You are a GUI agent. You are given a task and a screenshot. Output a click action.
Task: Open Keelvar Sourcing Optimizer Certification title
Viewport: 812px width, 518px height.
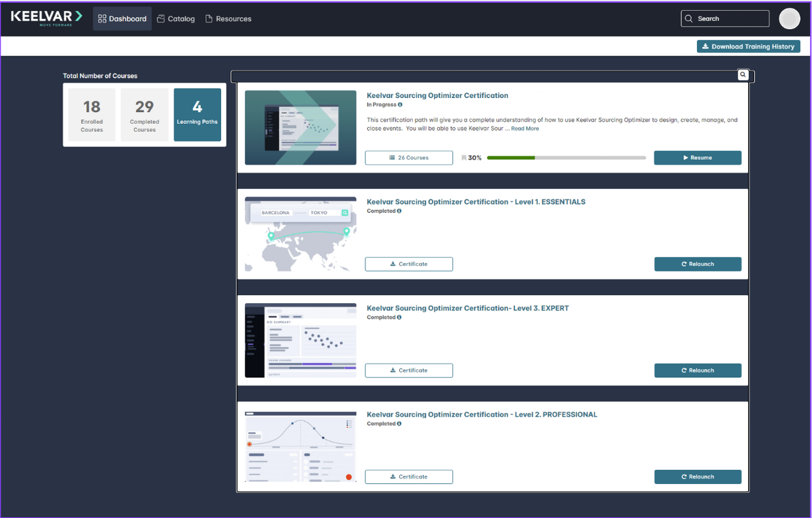pos(437,95)
